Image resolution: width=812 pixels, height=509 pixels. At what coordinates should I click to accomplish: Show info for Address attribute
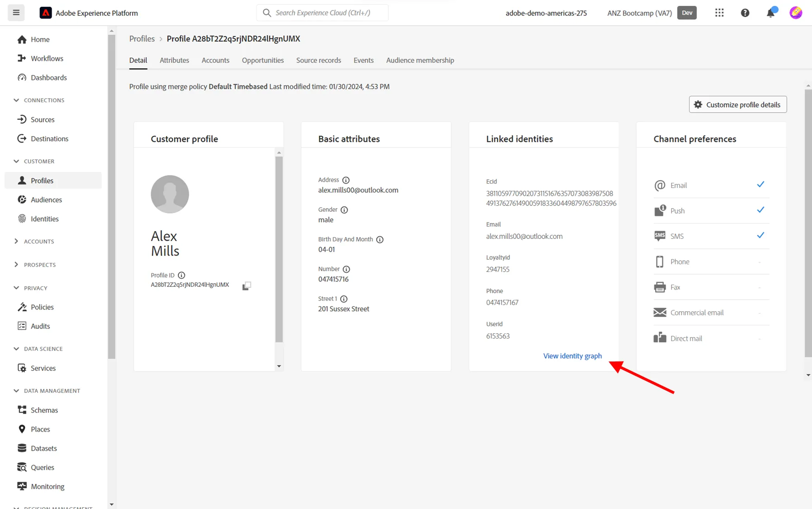(x=346, y=180)
